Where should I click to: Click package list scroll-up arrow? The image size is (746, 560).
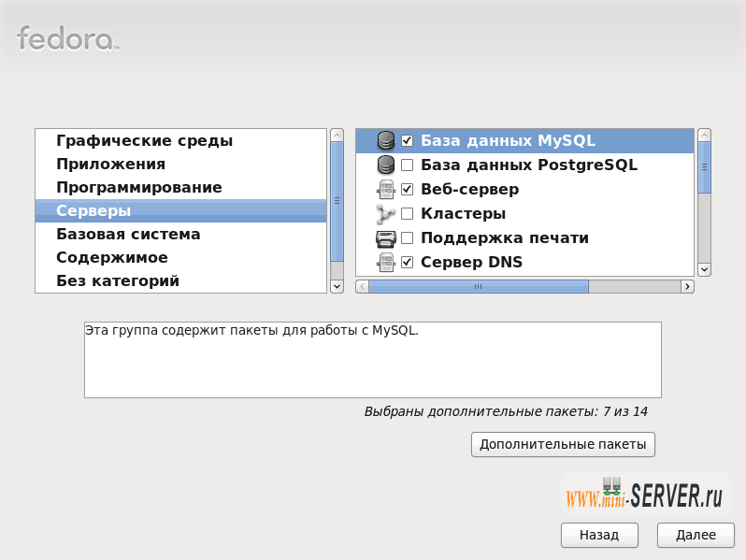click(704, 136)
